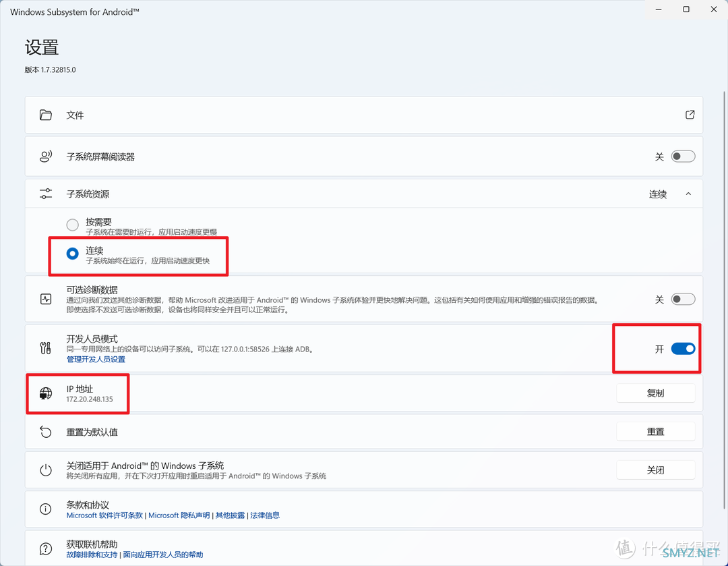Image resolution: width=728 pixels, height=566 pixels.
Task: Click the sliders icon beside 子系统资源
Action: 46,194
